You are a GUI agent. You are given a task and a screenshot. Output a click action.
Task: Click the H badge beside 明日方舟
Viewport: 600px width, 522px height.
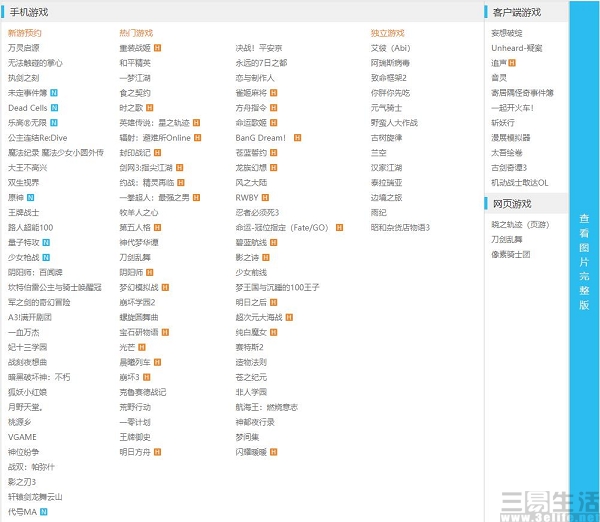157,452
